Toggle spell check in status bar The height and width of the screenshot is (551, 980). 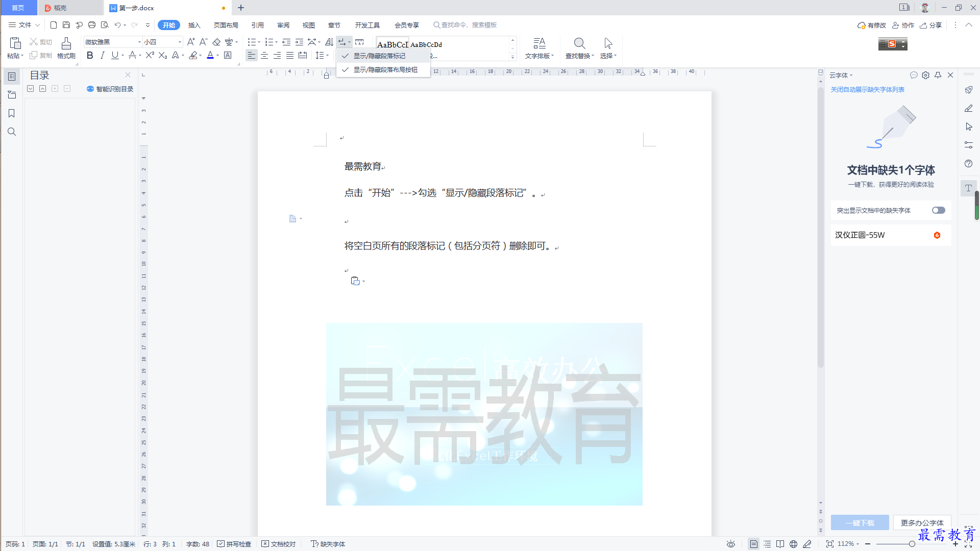(x=234, y=544)
